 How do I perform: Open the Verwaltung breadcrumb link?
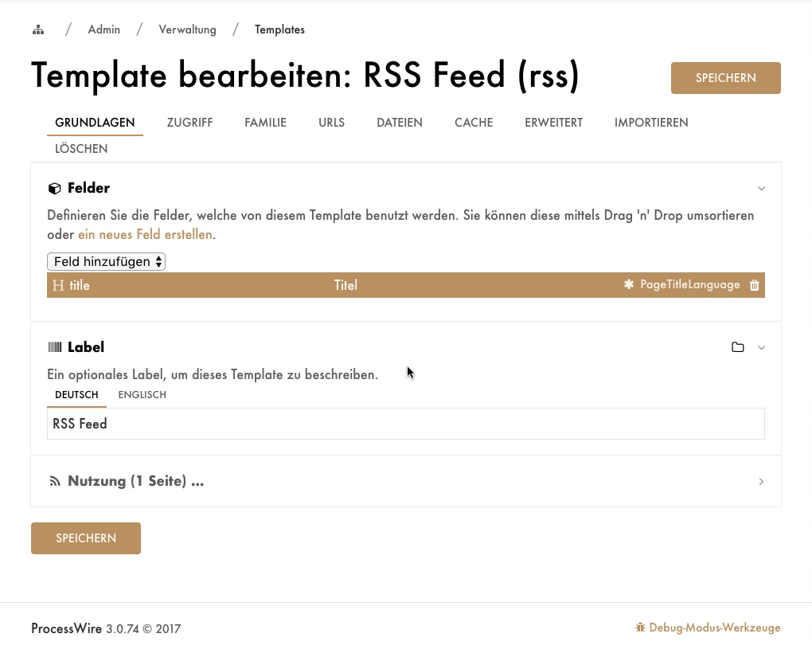click(x=187, y=30)
